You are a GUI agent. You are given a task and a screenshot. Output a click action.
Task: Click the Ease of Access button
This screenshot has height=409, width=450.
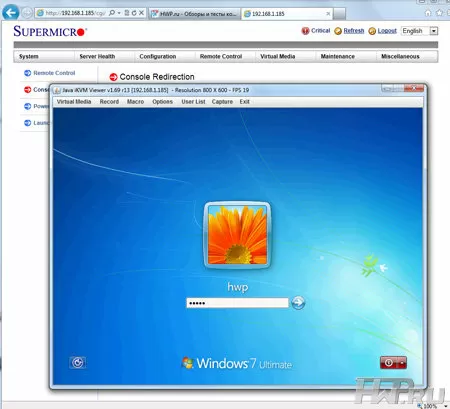click(x=78, y=362)
